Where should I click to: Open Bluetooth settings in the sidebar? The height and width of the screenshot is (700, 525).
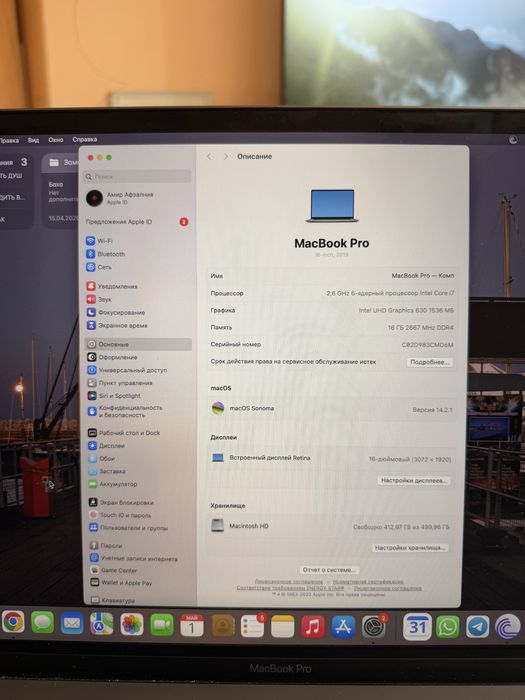pyautogui.click(x=106, y=254)
